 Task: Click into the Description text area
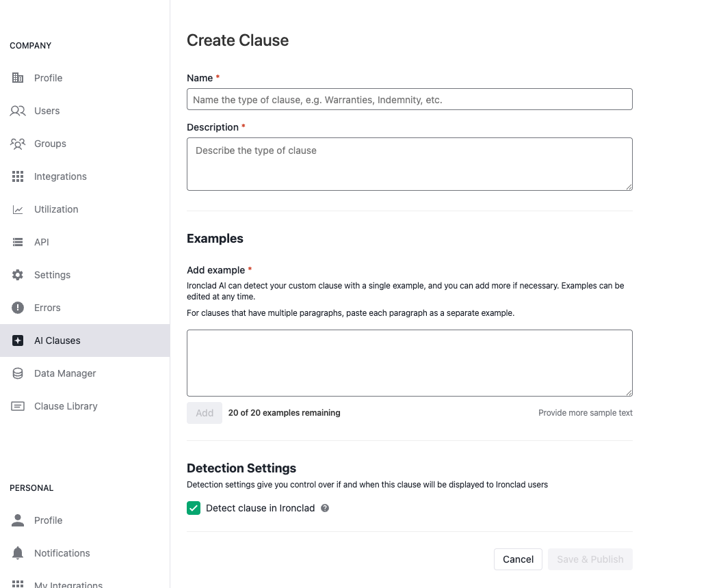click(410, 164)
